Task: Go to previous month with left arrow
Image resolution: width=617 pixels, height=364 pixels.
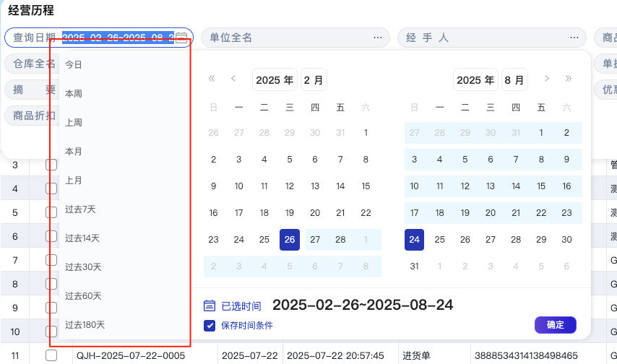Action: tap(233, 79)
